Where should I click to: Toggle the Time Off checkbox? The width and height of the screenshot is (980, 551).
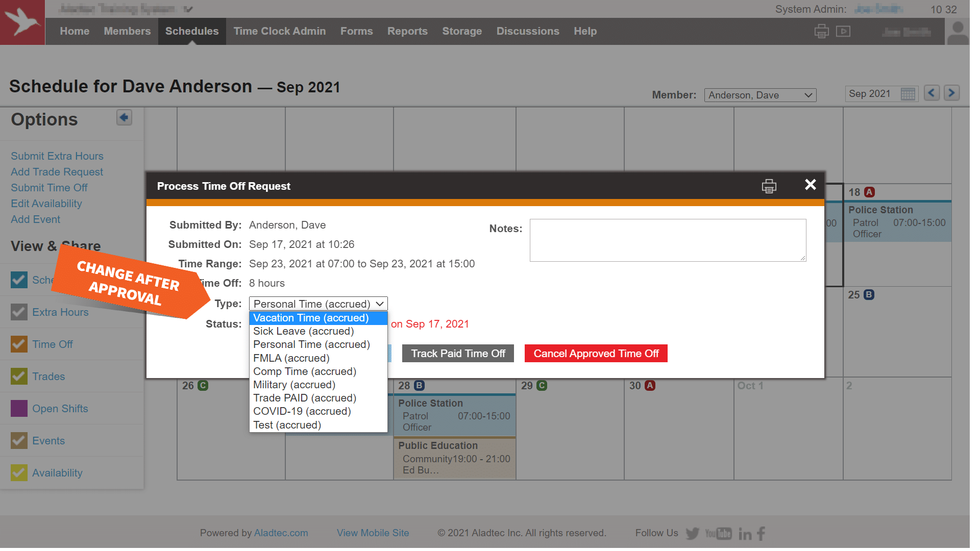tap(19, 344)
